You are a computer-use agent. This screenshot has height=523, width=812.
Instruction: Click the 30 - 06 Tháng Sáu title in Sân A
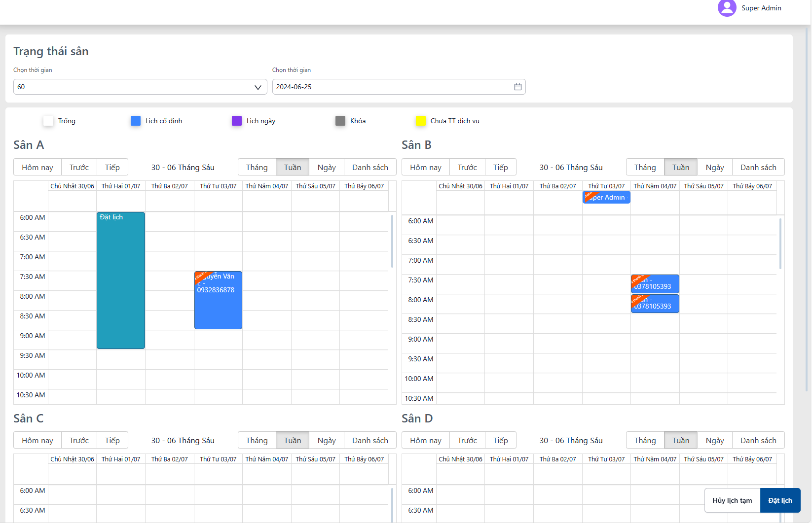pyautogui.click(x=183, y=167)
